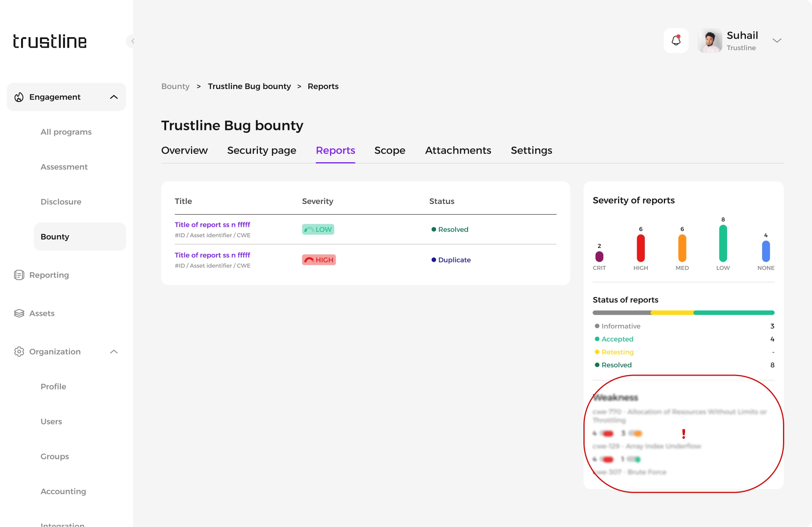812x527 pixels.
Task: Click Bounty in the breadcrumb
Action: pyautogui.click(x=175, y=86)
